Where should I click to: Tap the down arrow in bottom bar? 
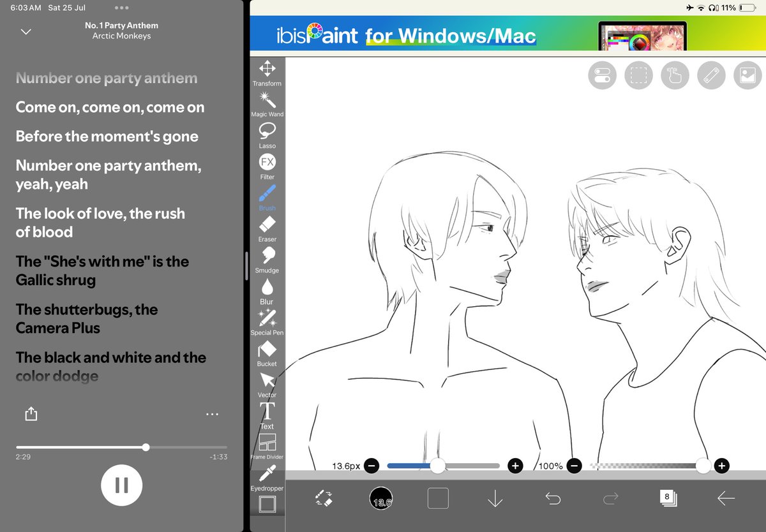(495, 498)
